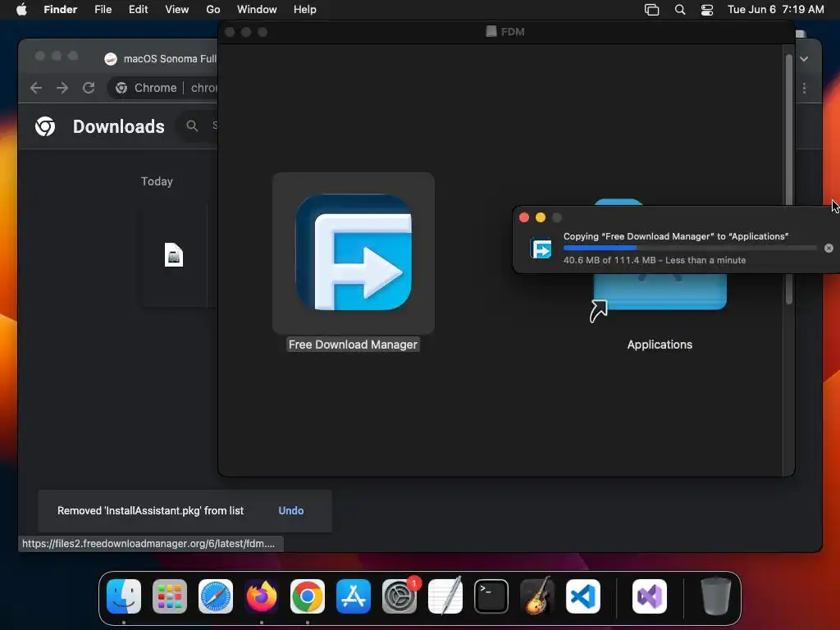Image resolution: width=840 pixels, height=630 pixels.
Task: Select the Free Download Manager app icon
Action: pos(354,253)
